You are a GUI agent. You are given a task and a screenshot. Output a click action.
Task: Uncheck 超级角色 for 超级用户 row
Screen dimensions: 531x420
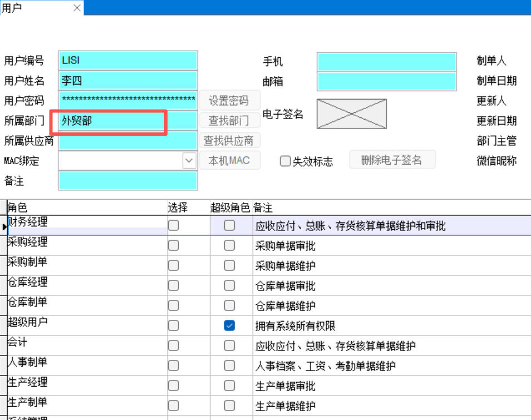tap(229, 326)
